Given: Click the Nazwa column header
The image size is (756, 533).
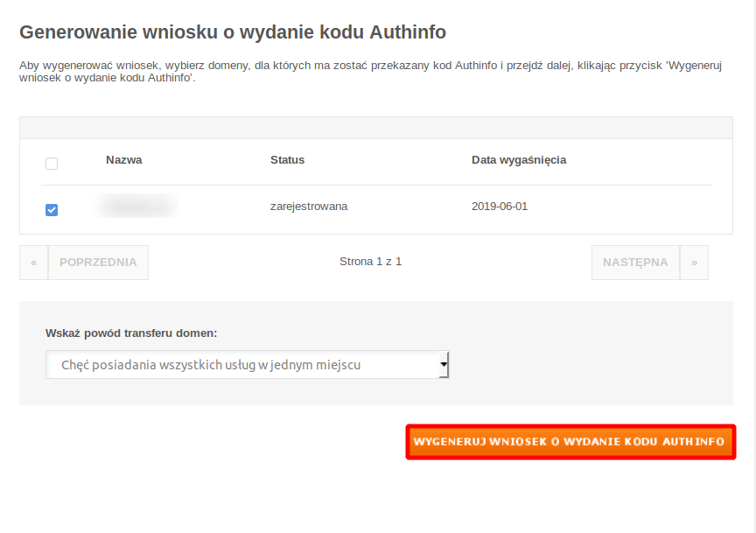Looking at the screenshot, I should (123, 160).
